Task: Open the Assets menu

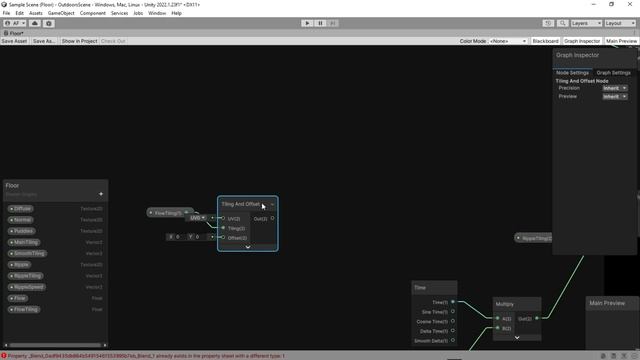Action: tap(36, 13)
